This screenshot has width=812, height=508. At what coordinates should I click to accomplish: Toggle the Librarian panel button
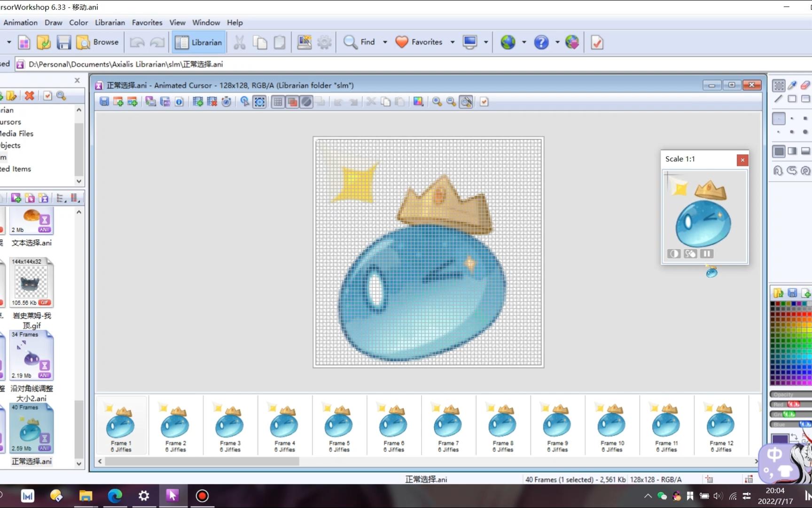[x=199, y=42]
